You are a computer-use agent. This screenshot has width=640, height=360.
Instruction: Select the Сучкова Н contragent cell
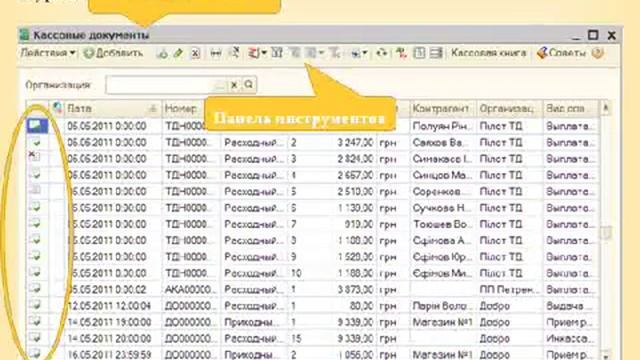click(443, 208)
